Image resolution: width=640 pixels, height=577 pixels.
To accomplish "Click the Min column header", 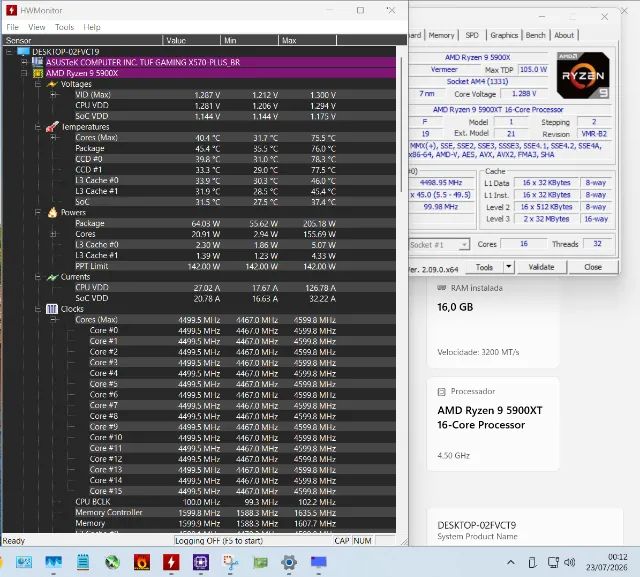I will (249, 40).
